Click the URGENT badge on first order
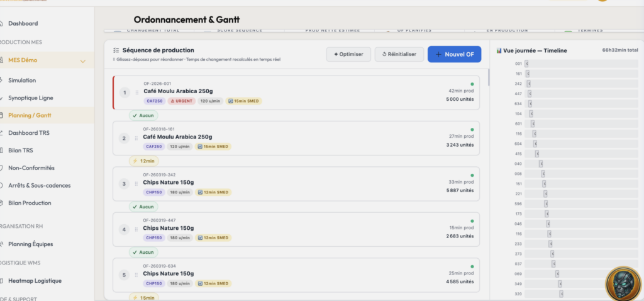The width and height of the screenshot is (644, 301). click(182, 101)
